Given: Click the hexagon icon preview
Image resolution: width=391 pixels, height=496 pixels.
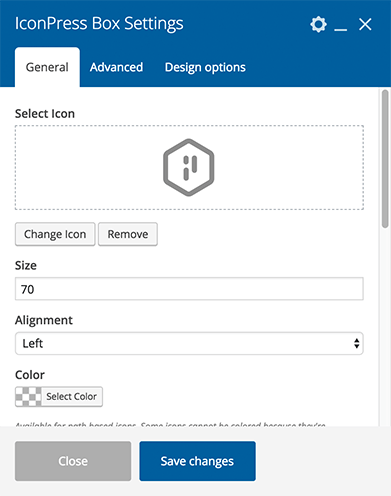Looking at the screenshot, I should tap(189, 167).
